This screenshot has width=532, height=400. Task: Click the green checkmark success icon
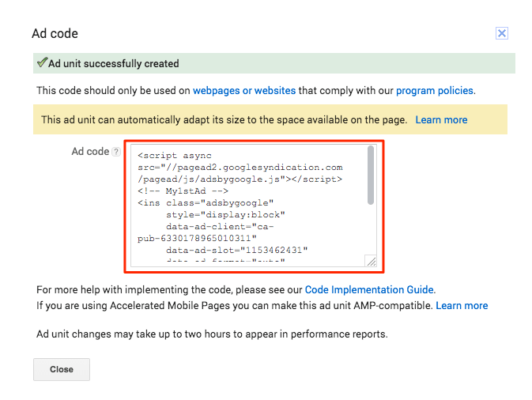[42, 62]
